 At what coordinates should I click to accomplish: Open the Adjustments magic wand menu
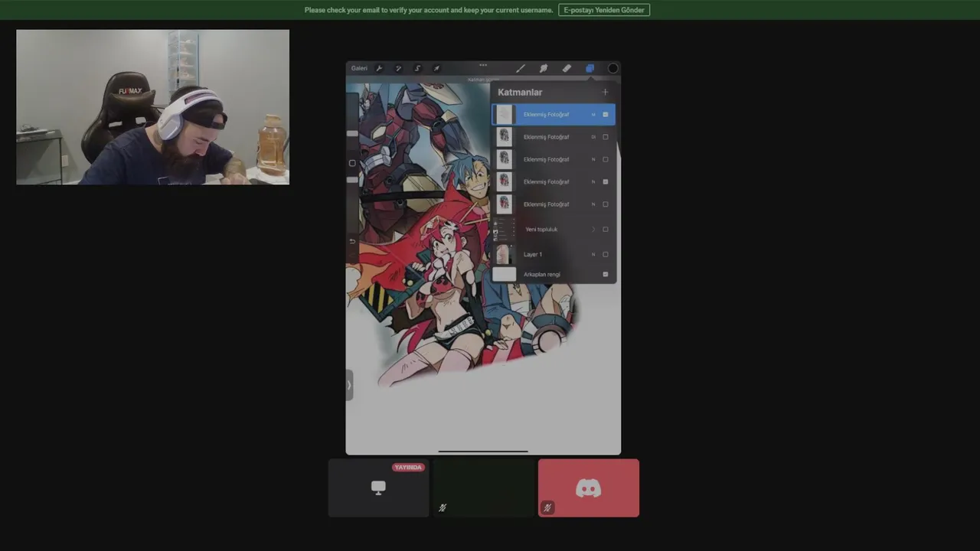[x=398, y=68]
